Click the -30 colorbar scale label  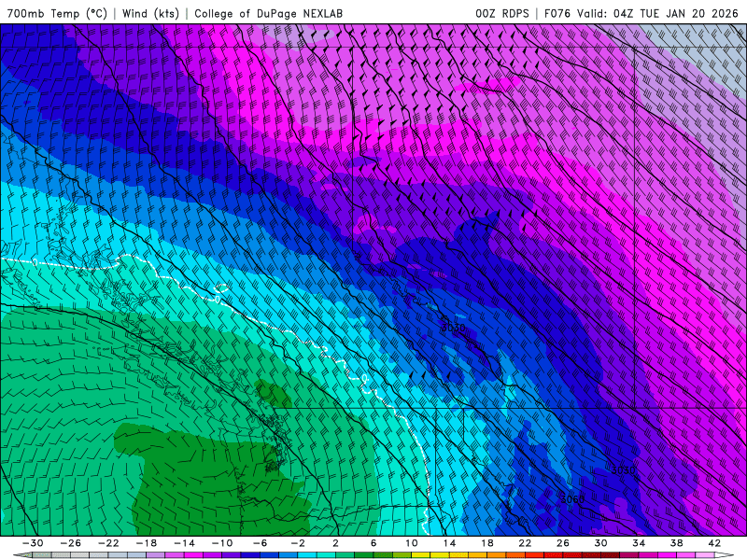pos(33,543)
